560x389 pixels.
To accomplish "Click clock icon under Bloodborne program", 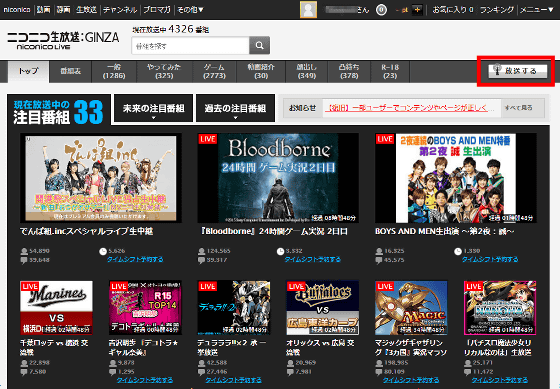I will [x=280, y=251].
